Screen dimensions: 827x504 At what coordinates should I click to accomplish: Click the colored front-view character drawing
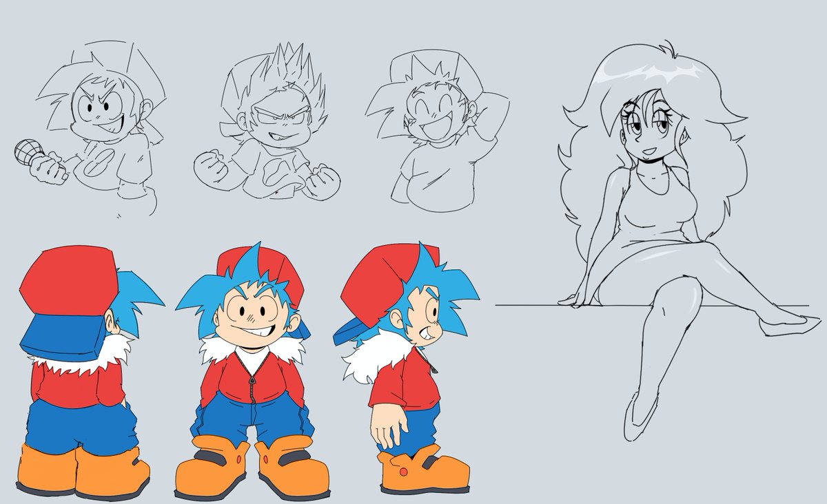coord(253,370)
